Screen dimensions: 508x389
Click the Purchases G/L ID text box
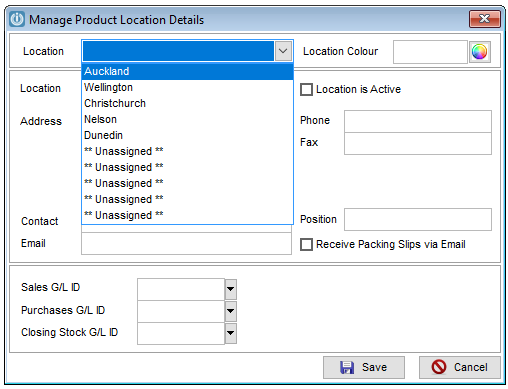click(181, 311)
